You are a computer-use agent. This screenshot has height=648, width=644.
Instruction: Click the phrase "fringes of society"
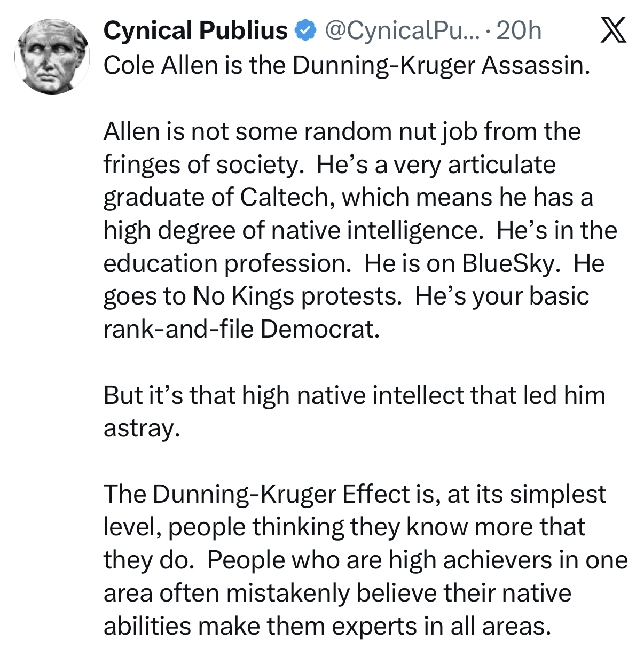202,165
